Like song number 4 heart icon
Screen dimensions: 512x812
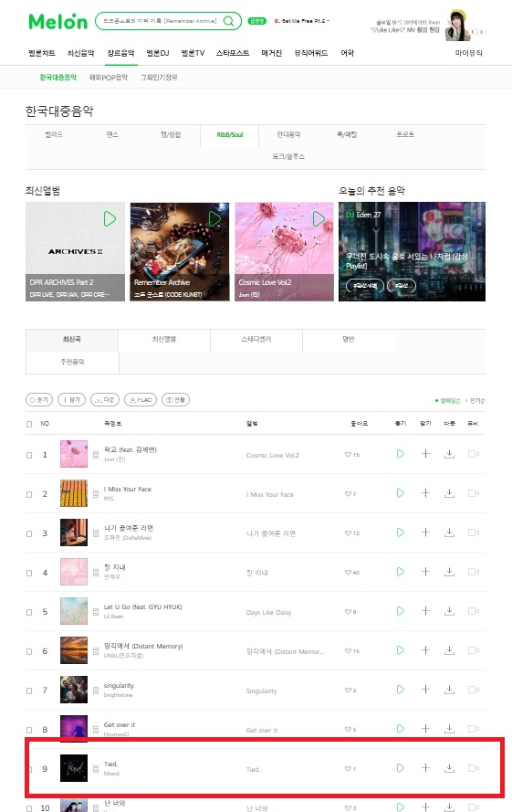tap(348, 572)
